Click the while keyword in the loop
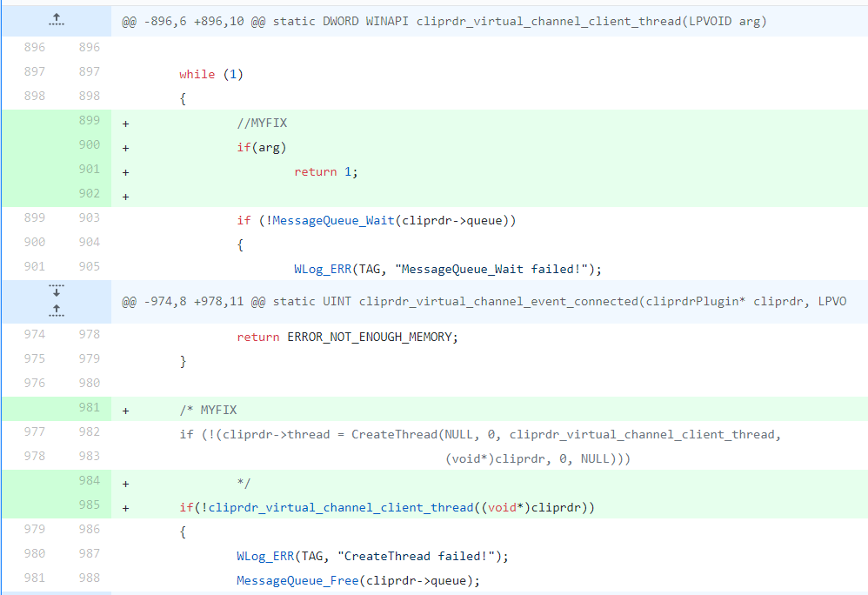 (197, 75)
